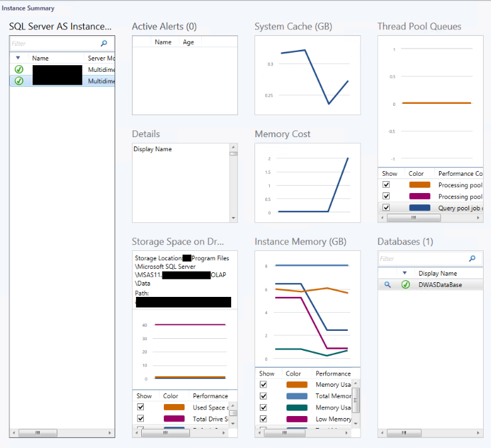
Task: Toggle Used Space counter checkbox in Storage Space
Action: pyautogui.click(x=141, y=407)
